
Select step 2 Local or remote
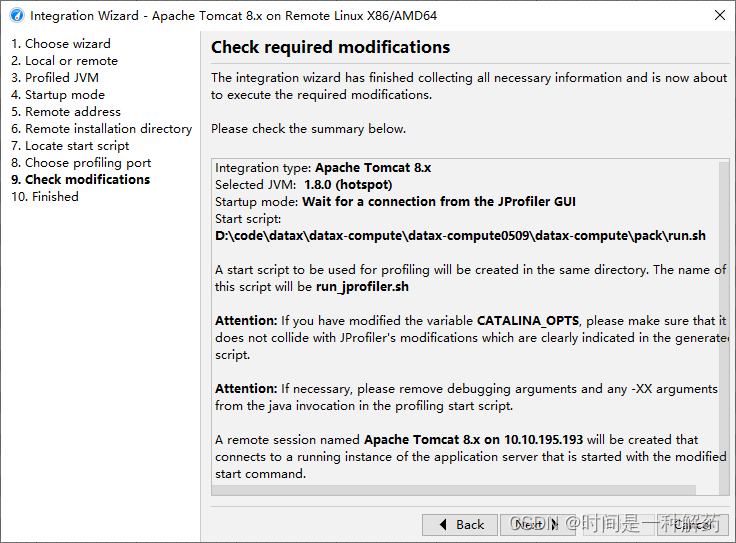click(65, 61)
